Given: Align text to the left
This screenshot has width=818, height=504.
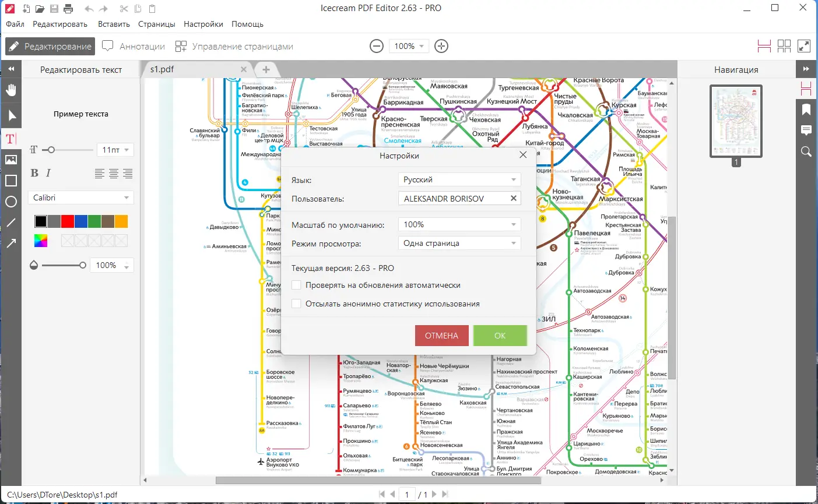Looking at the screenshot, I should (100, 173).
